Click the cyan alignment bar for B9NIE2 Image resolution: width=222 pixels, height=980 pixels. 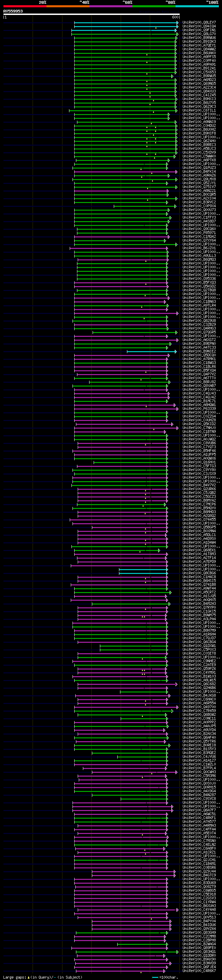152,351
